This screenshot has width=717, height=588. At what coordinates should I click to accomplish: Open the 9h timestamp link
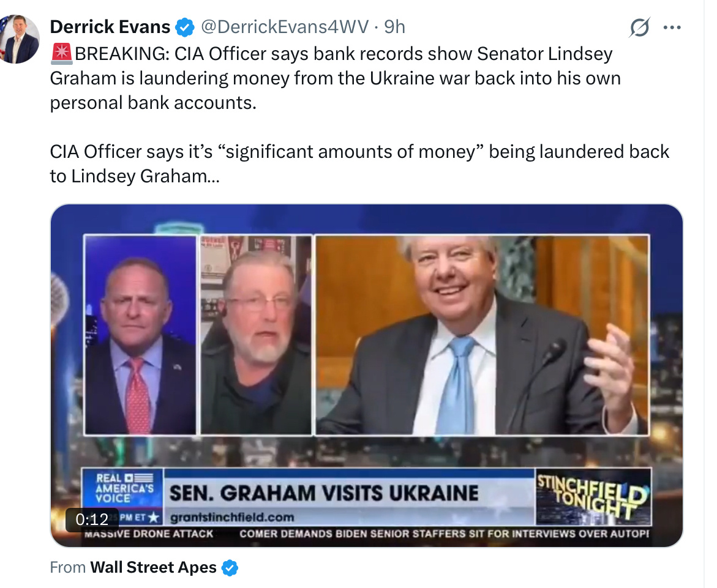click(394, 27)
